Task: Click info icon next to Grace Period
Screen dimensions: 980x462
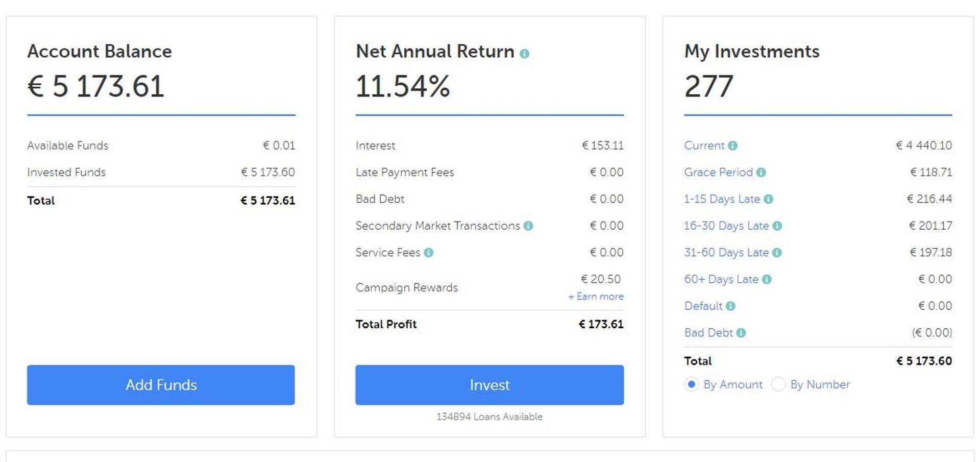Action: [x=761, y=173]
